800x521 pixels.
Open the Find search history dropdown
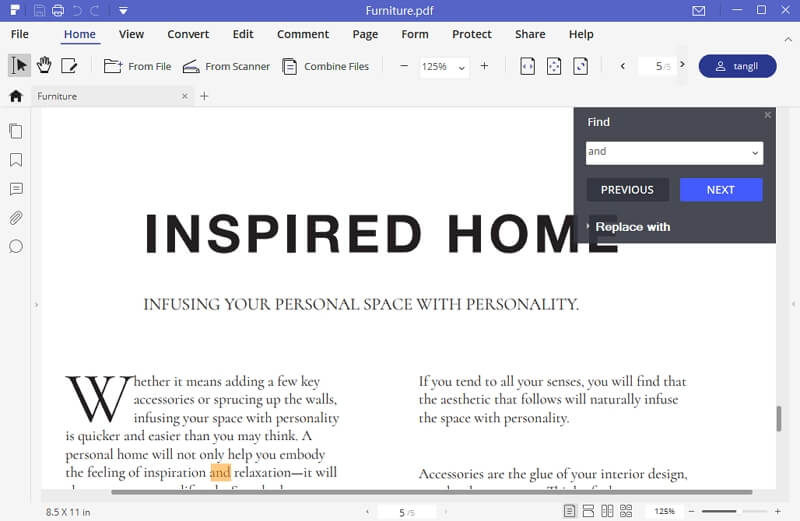(753, 152)
